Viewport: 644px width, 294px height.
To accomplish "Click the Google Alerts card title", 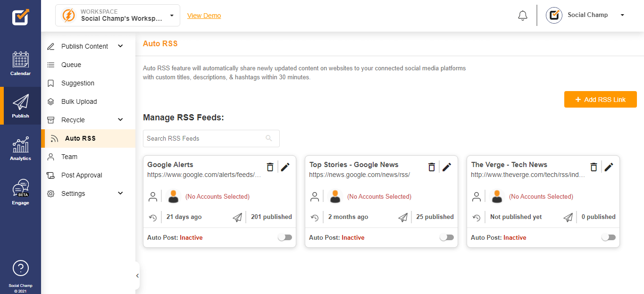I will pyautogui.click(x=170, y=165).
